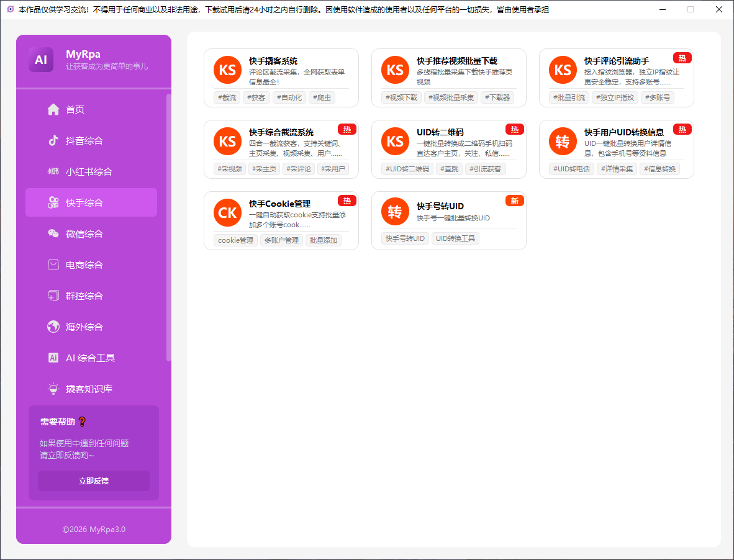Click the KS icon of 快手综合截流系统

coord(227,142)
